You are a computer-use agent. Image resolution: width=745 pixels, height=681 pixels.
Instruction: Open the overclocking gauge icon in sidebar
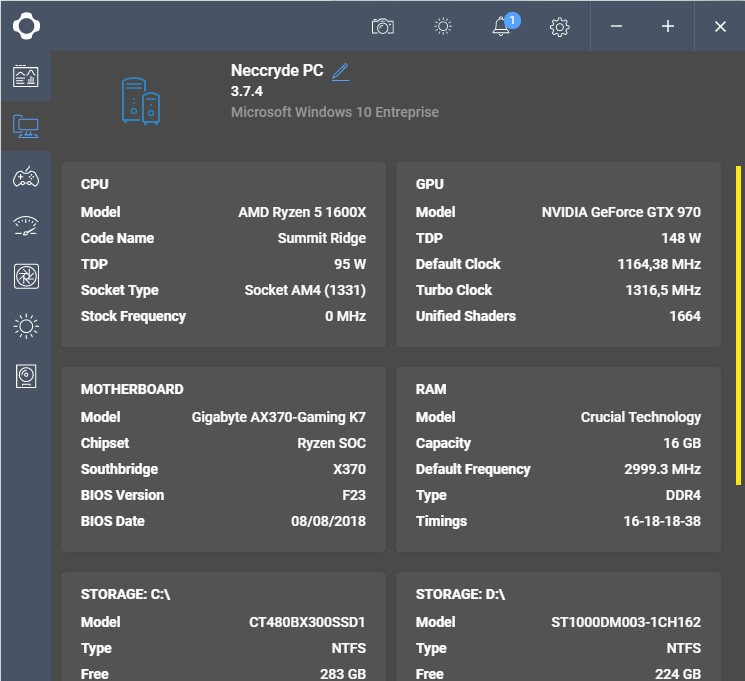click(x=25, y=226)
